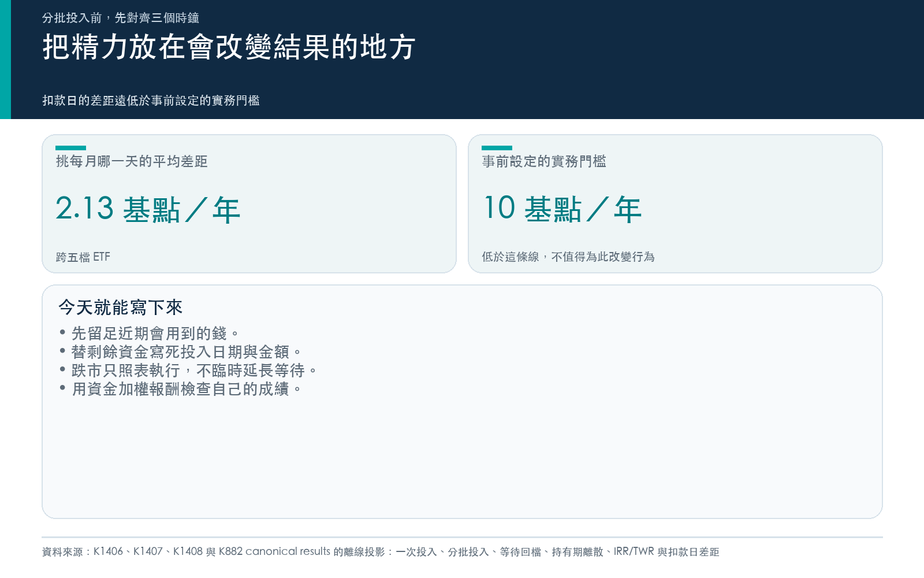The height and width of the screenshot is (578, 924).
Task: Click the subtitle 分批投入前，先對齊三個時鐘
Action: (121, 18)
